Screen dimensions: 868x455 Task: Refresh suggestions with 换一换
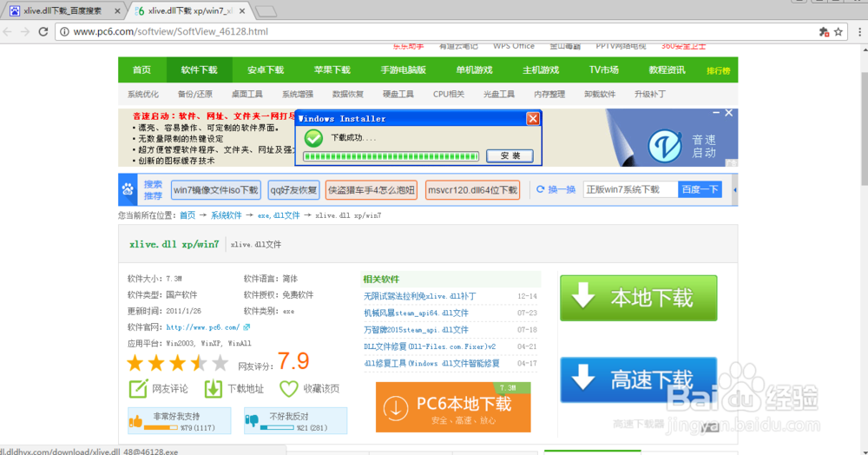tap(556, 189)
